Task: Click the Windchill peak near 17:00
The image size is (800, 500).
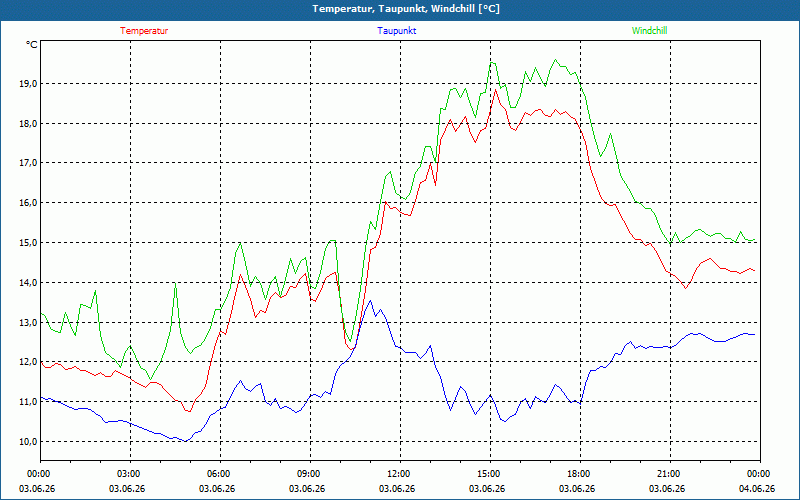Action: [x=556, y=60]
